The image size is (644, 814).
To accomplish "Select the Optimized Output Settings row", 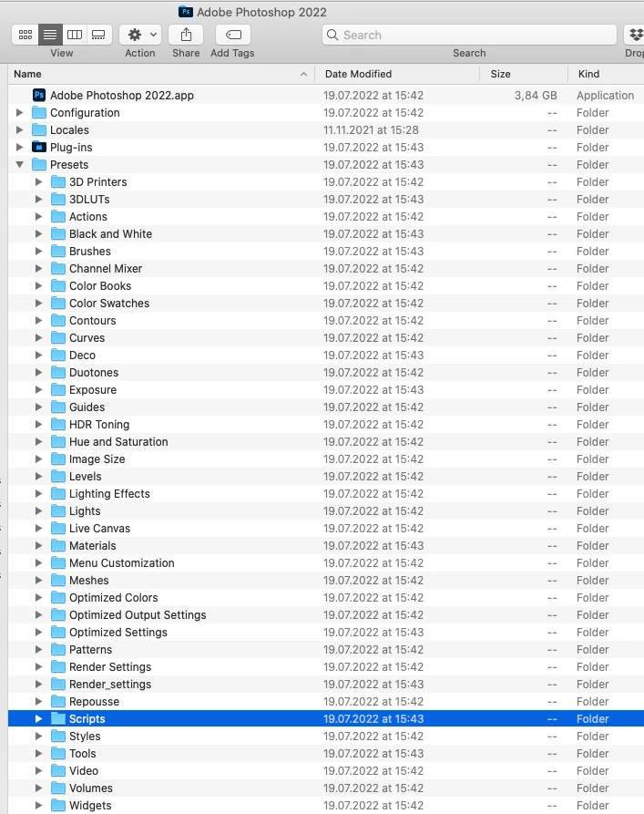I will (326, 615).
